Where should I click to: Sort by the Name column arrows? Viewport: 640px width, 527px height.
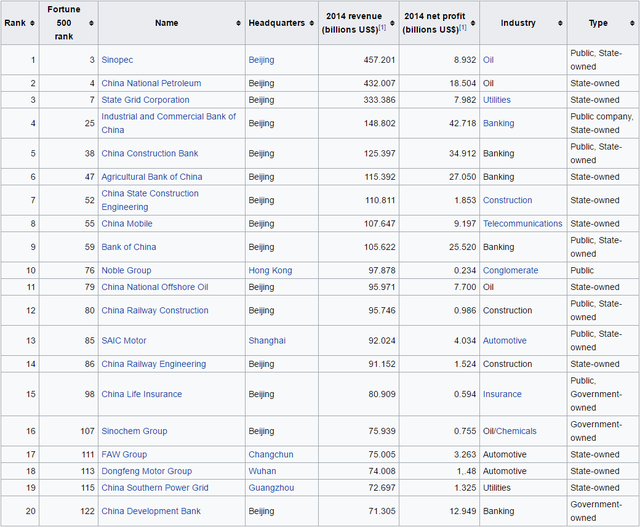click(x=238, y=23)
